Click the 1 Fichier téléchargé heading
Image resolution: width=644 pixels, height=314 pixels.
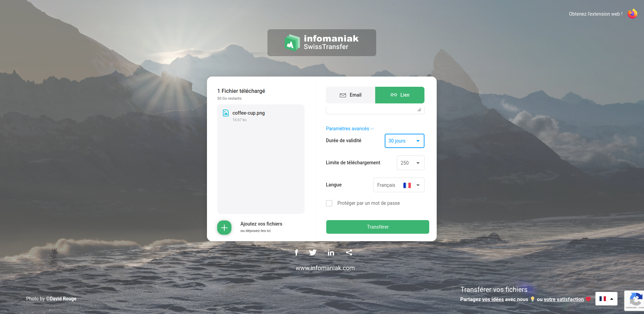point(241,91)
